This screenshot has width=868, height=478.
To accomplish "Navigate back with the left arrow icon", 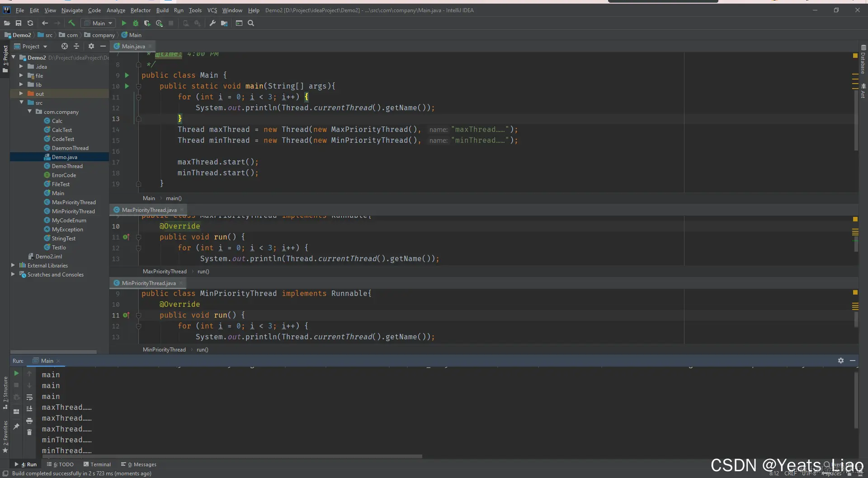I will pyautogui.click(x=45, y=23).
